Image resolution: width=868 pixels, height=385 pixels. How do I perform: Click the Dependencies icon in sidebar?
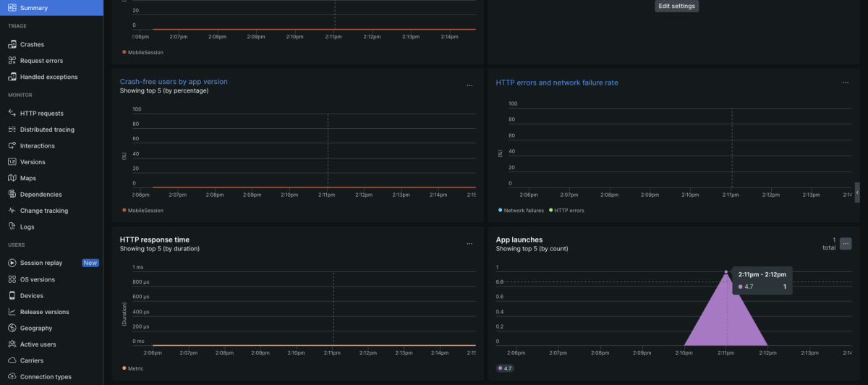[x=12, y=194]
